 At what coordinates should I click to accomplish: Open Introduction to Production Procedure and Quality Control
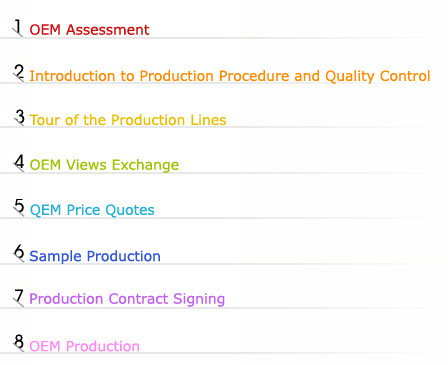point(230,76)
